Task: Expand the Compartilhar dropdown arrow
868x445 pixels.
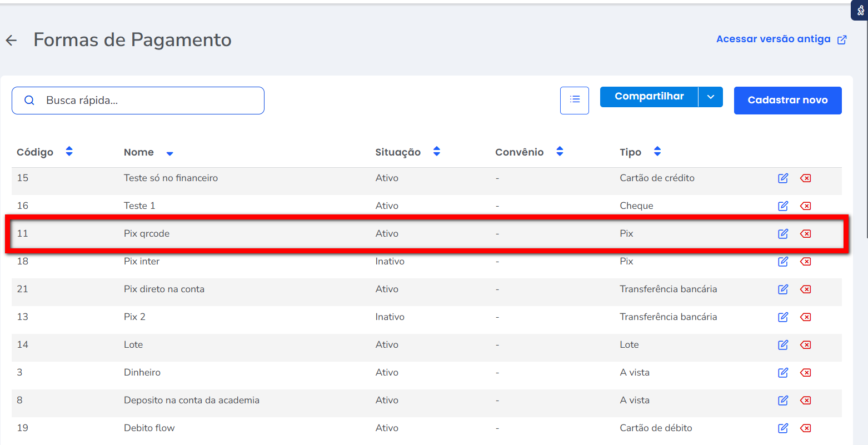Action: click(x=710, y=97)
